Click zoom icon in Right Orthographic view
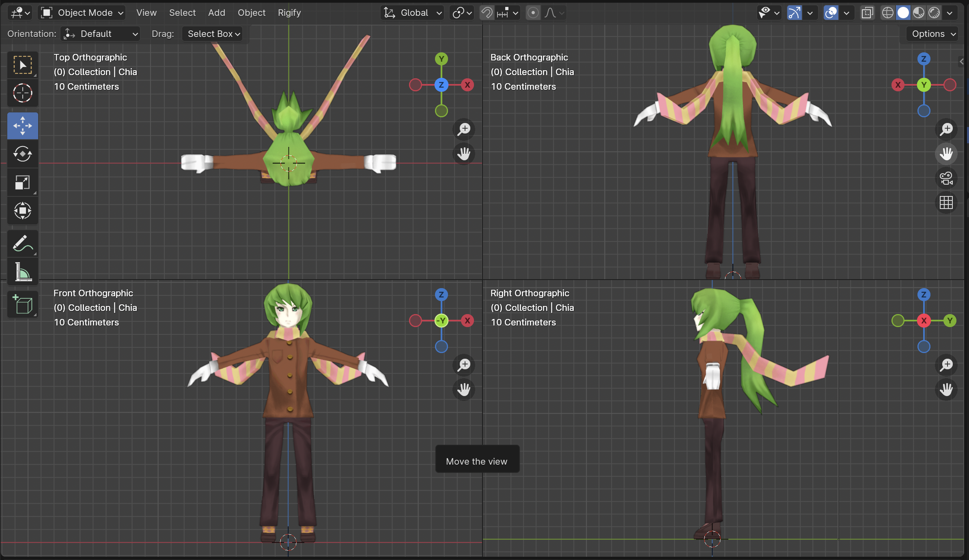Screen dimensions: 969x560 click(946, 365)
